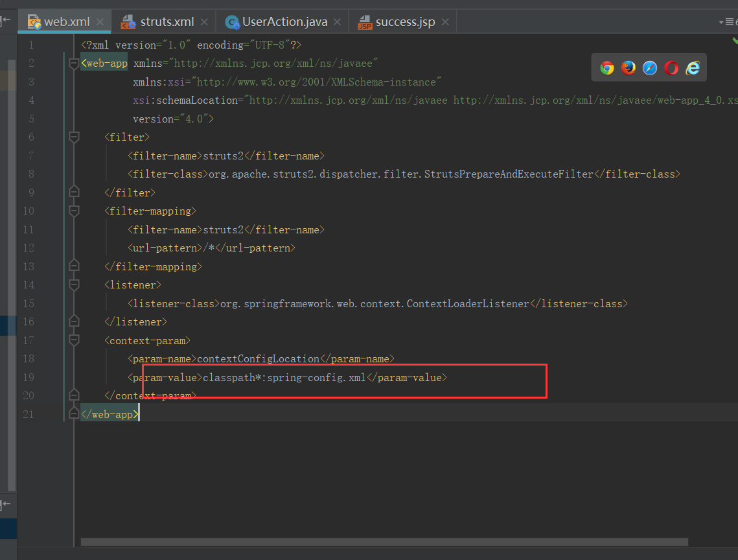Click the opening filter tag on line 6
The width and height of the screenshot is (738, 560).
pos(127,137)
